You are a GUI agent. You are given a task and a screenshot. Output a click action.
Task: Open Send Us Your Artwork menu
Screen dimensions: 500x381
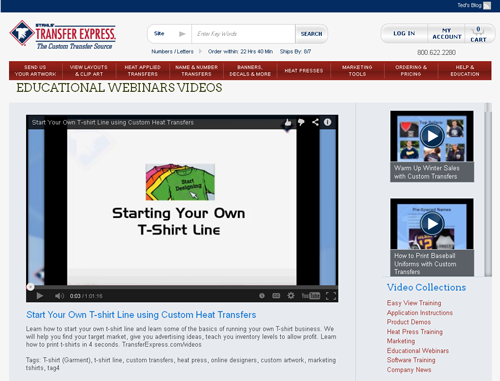36,70
